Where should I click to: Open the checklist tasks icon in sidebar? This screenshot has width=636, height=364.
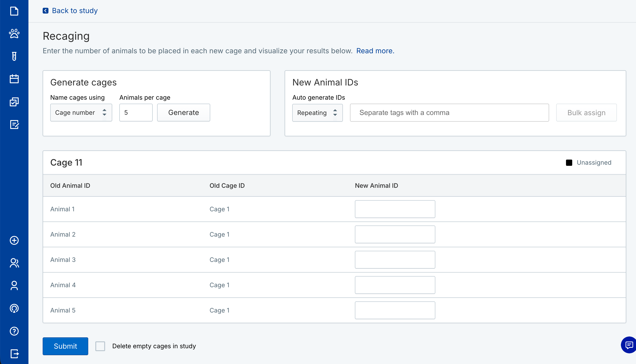(x=14, y=102)
